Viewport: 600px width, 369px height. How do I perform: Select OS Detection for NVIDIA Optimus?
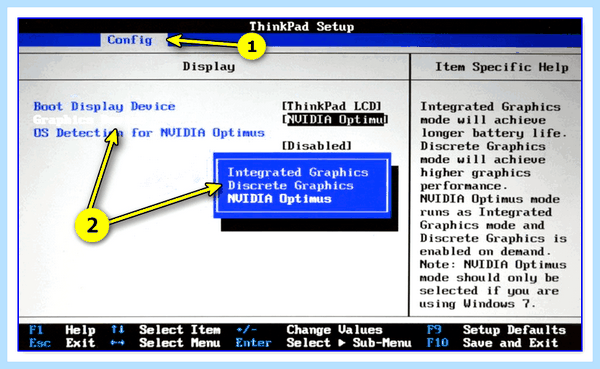[x=149, y=132]
